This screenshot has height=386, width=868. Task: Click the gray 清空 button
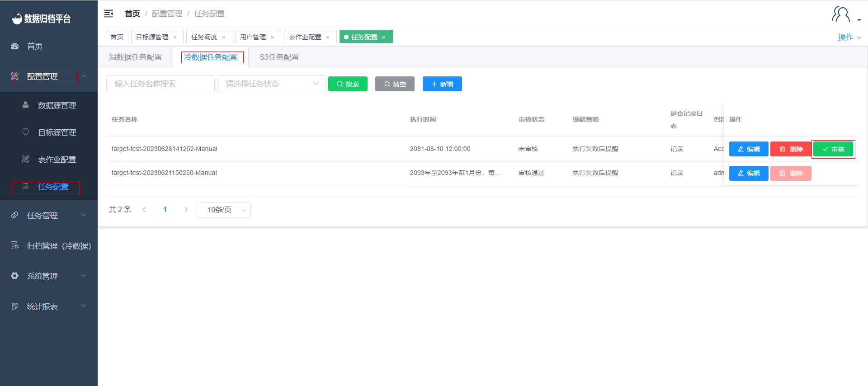pos(395,84)
